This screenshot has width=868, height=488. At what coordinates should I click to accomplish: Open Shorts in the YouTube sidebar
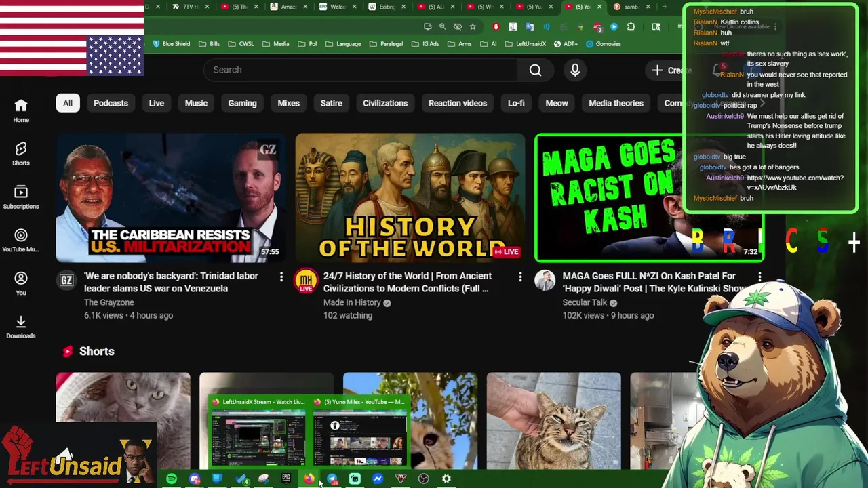(x=21, y=154)
